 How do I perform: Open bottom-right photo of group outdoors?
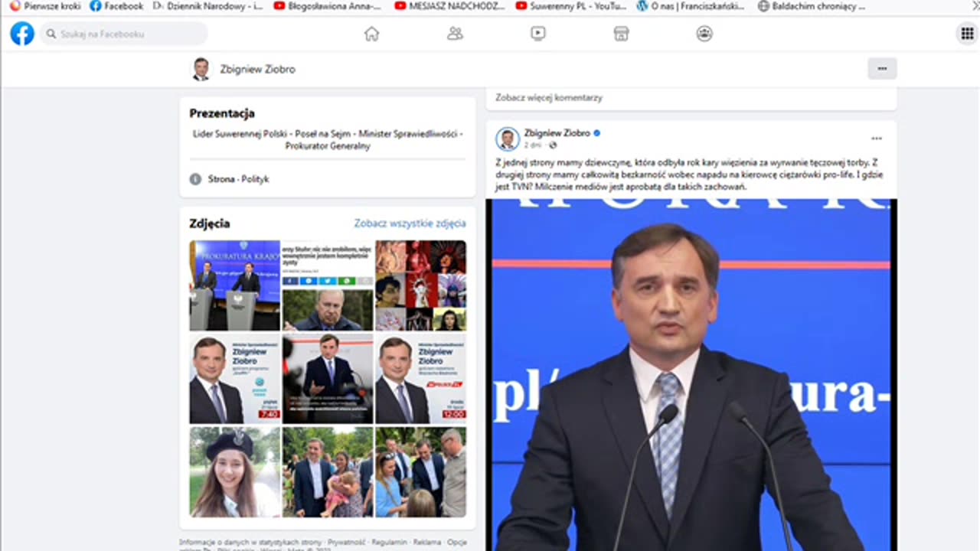(420, 471)
